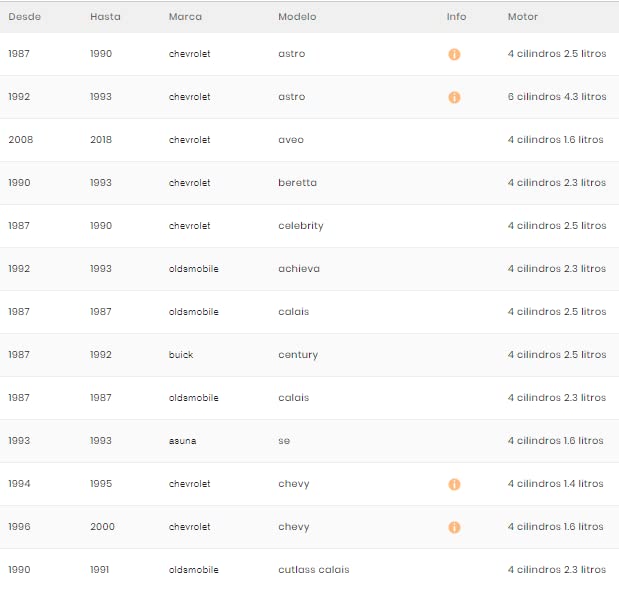Click '4 cilindros 1.6 litros' in asuna row

pos(555,441)
